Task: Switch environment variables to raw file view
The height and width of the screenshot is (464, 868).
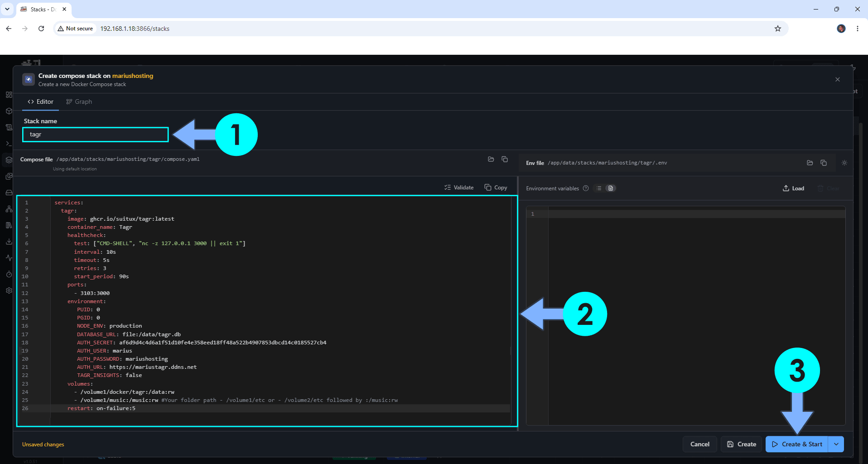Action: (x=611, y=188)
